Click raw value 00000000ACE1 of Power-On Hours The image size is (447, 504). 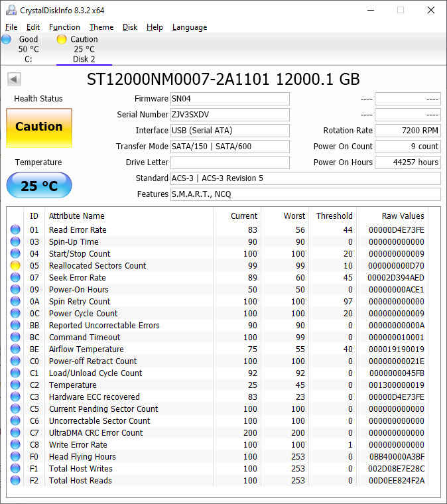tap(396, 290)
